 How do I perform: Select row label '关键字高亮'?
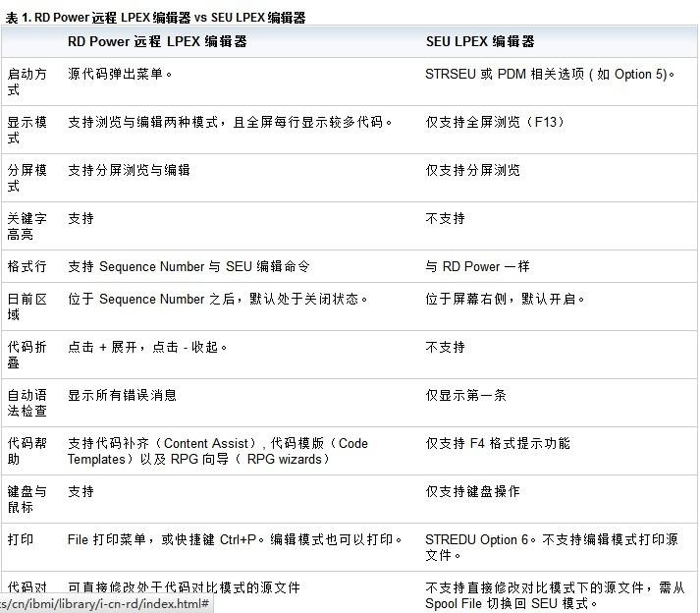pos(27,226)
